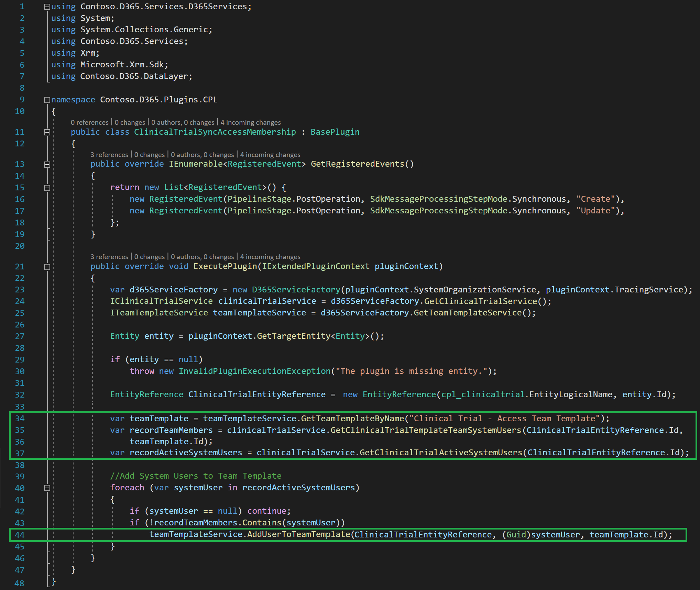Click '4 incoming changes' above ExecutePlugin

[270, 257]
